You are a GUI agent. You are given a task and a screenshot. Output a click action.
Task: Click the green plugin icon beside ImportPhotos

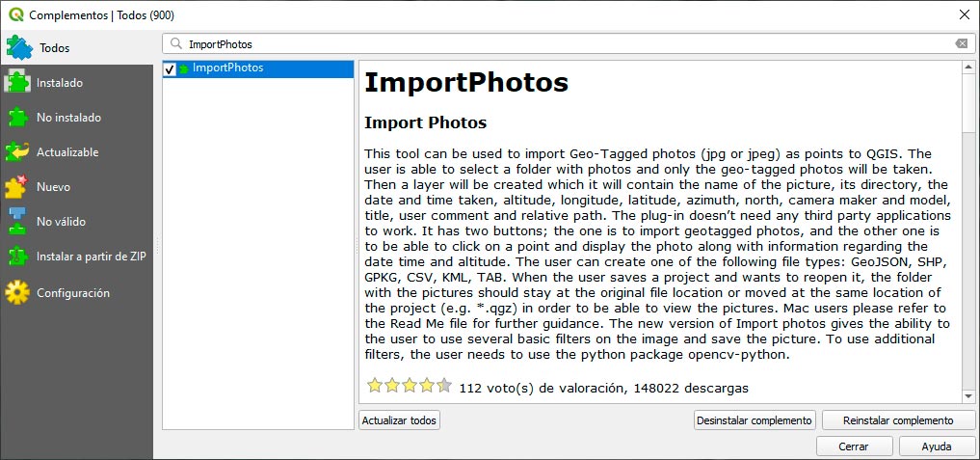184,68
